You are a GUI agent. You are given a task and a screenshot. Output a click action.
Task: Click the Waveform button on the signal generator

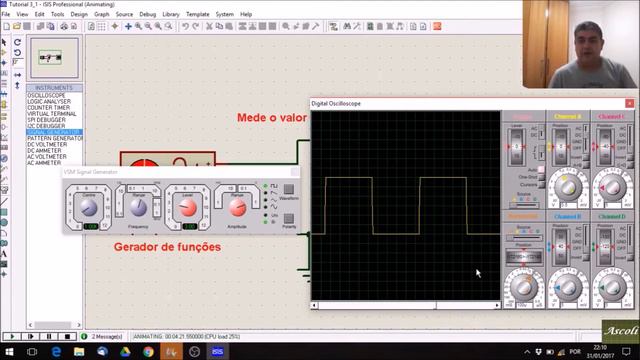pyautogui.click(x=289, y=189)
